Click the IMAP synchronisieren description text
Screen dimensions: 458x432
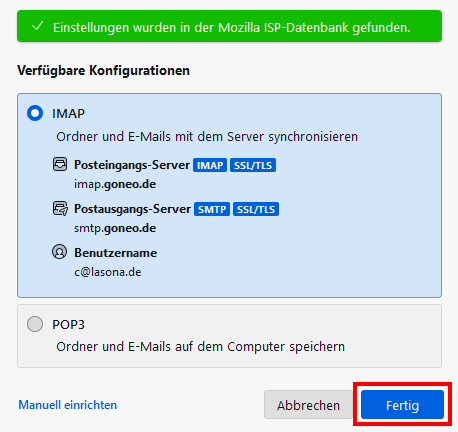click(207, 137)
